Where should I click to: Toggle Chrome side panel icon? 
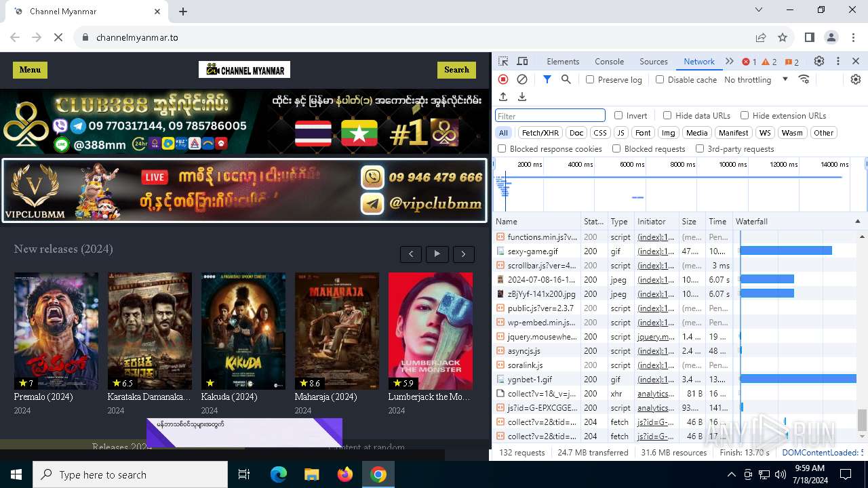click(x=810, y=37)
